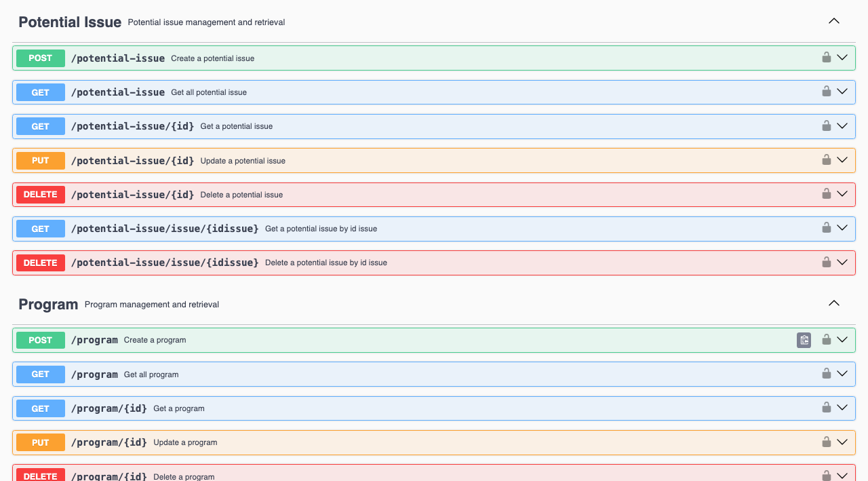868x481 pixels.
Task: Click the POST badge for /potential-issue
Action: coord(41,58)
